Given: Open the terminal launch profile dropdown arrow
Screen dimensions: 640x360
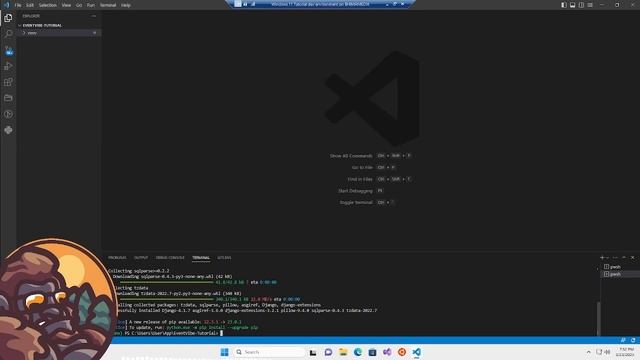Looking at the screenshot, I should 607,258.
